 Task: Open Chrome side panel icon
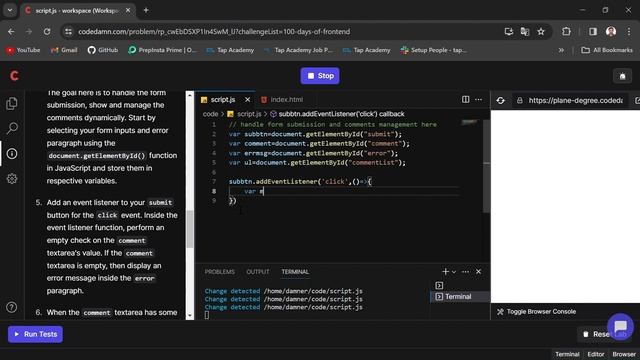[x=593, y=31]
